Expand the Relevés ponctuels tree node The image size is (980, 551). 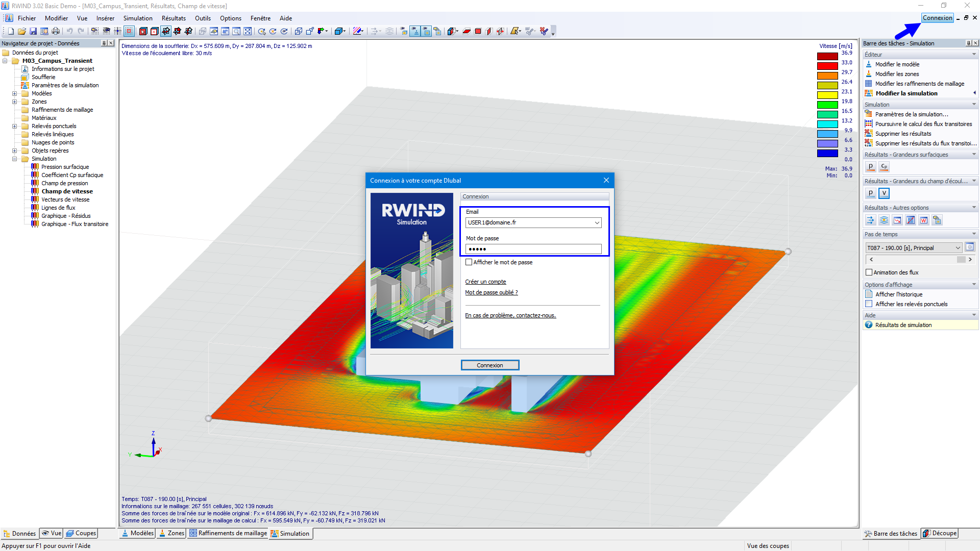point(15,127)
